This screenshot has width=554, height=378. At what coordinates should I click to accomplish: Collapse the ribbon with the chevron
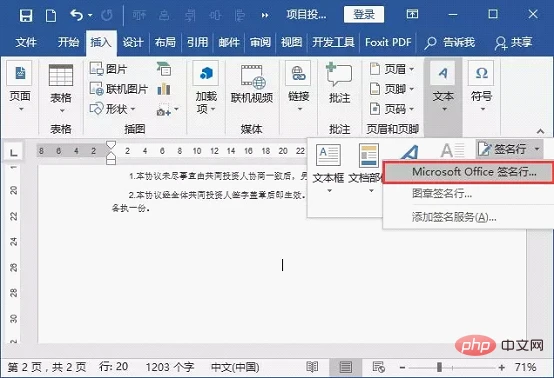[540, 131]
